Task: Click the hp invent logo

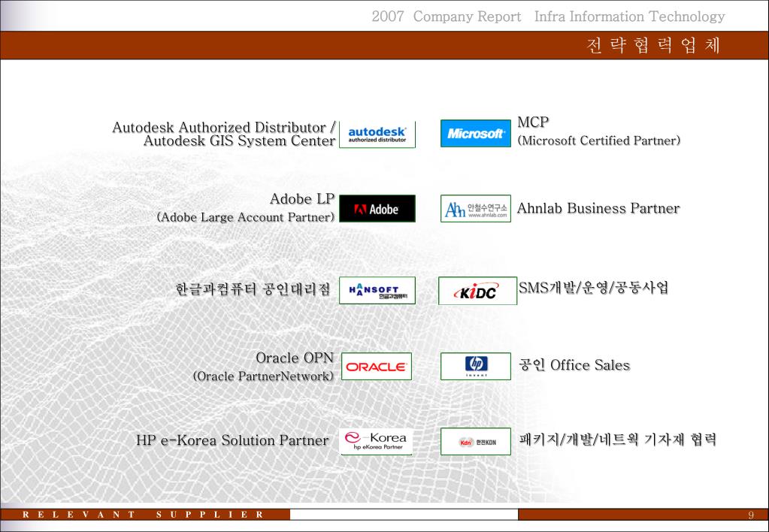Action: point(475,366)
